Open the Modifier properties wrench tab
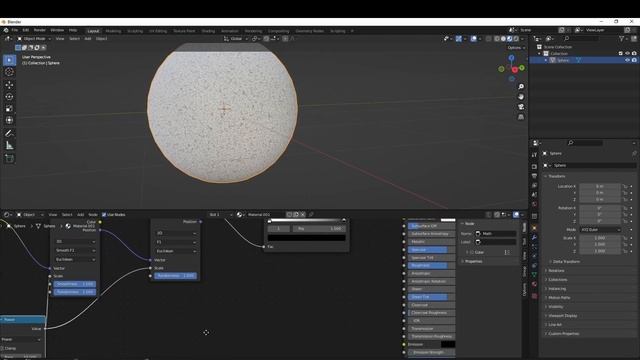The height and width of the screenshot is (360, 640). coord(534,238)
